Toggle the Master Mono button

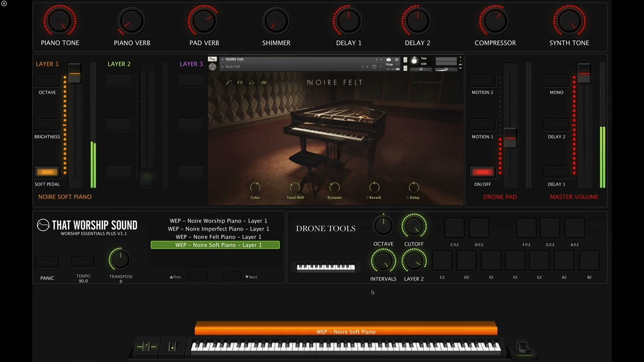click(556, 81)
